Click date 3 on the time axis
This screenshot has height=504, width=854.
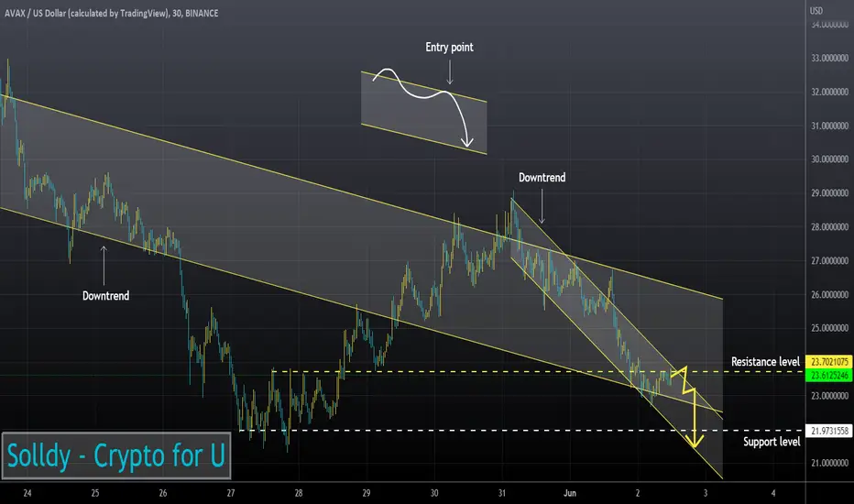pos(706,493)
